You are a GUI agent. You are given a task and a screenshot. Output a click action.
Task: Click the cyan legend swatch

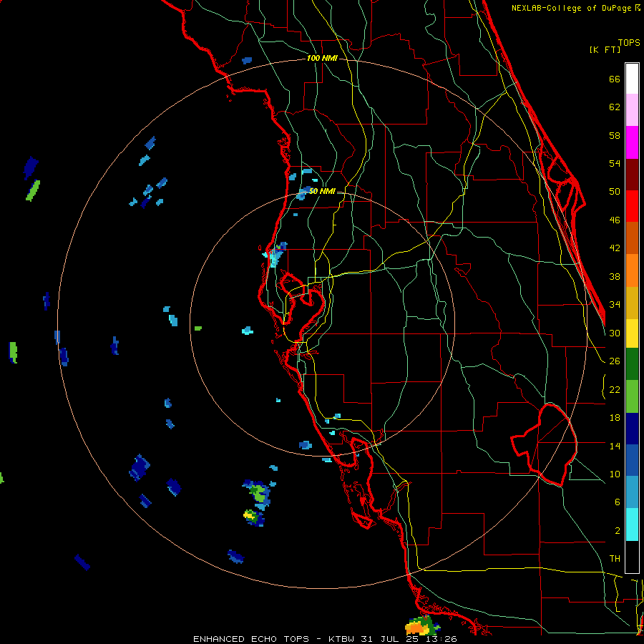632,525
